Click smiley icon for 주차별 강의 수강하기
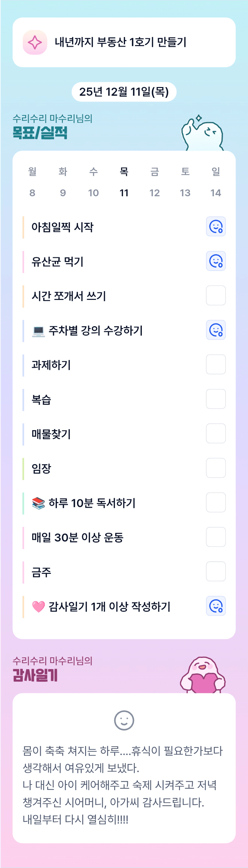Screen dimensions: 248x868 [x=216, y=330]
